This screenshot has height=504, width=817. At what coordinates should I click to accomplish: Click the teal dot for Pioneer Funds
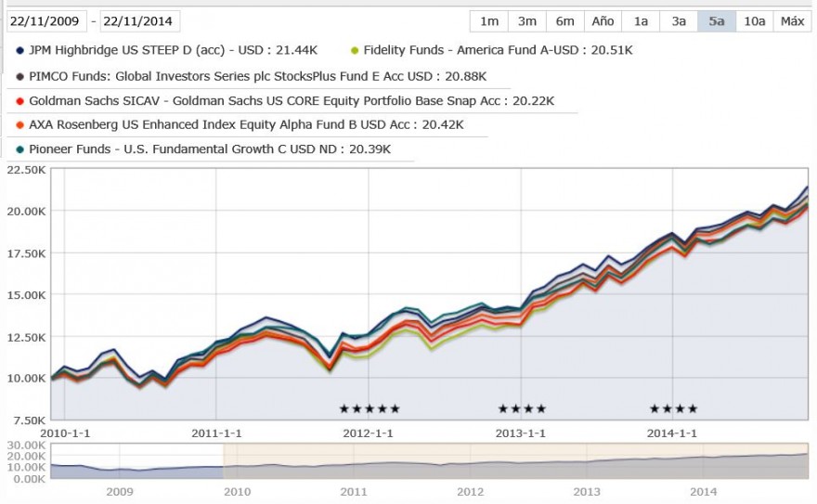coord(19,149)
